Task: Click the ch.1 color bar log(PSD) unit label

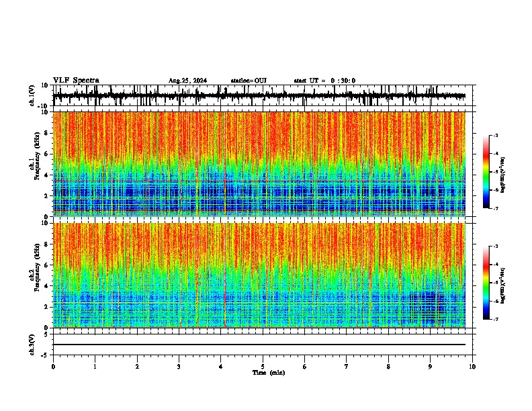Action: 503,175
